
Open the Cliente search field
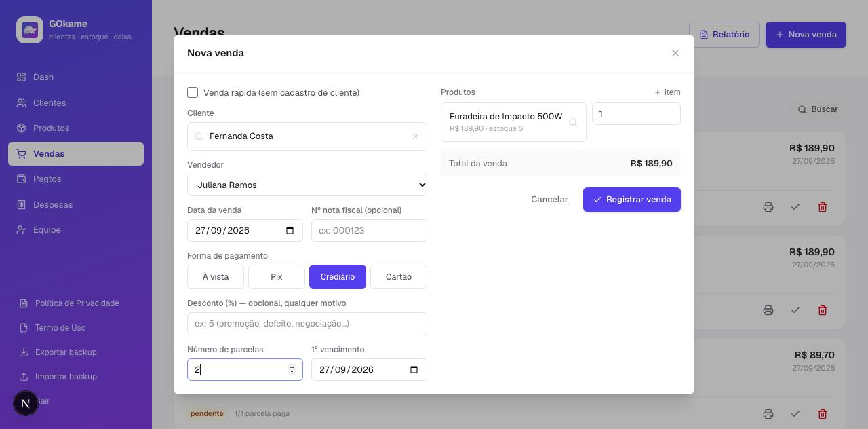(307, 136)
